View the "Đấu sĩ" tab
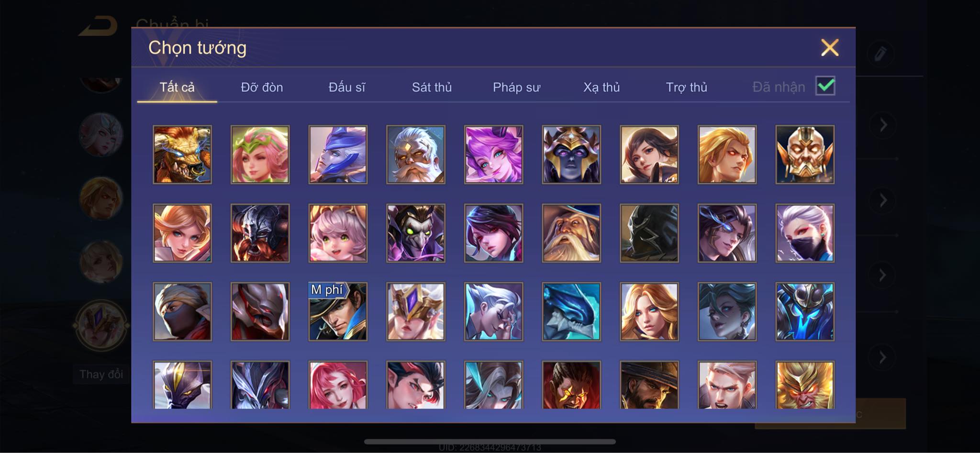The height and width of the screenshot is (453, 980). tap(346, 87)
